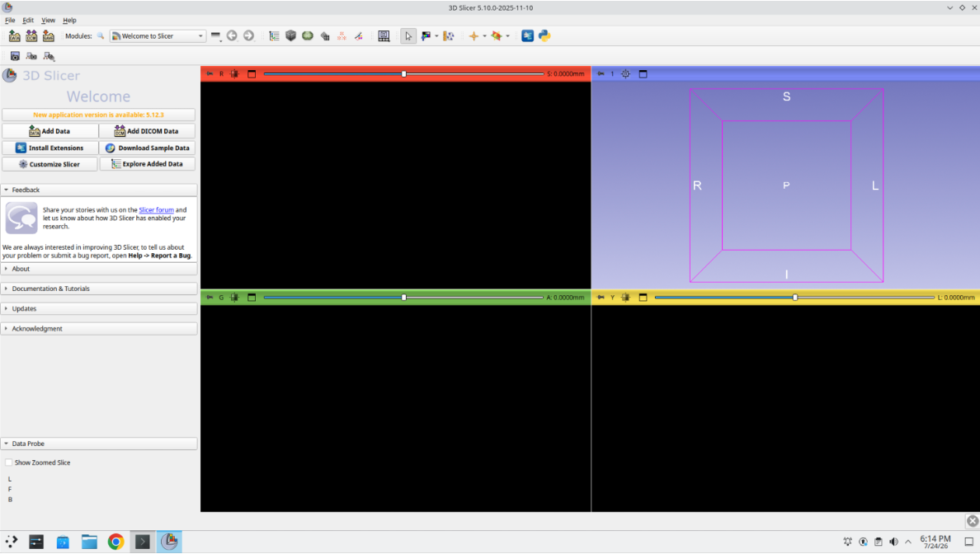Switch to the Segment Editor module icon
Screen dimensions: 980x554
click(359, 36)
